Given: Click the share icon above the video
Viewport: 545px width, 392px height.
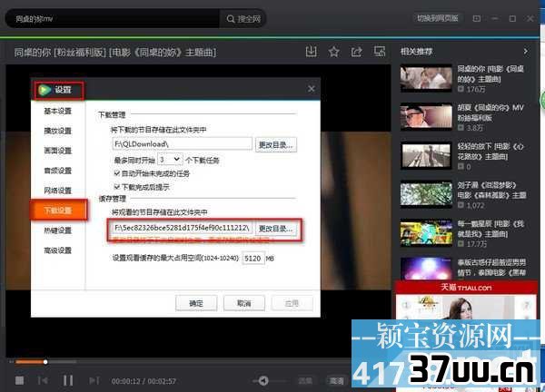Looking at the screenshot, I should 357,52.
